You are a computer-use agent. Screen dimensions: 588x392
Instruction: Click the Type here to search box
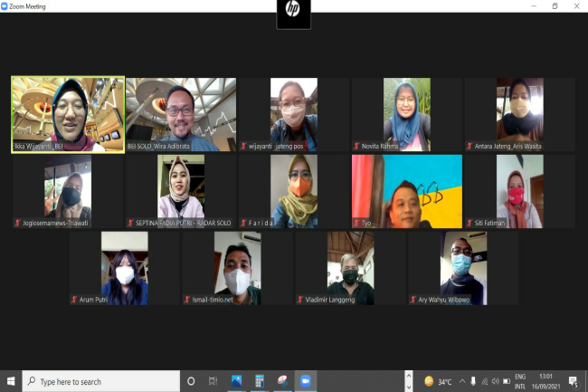[x=101, y=381]
